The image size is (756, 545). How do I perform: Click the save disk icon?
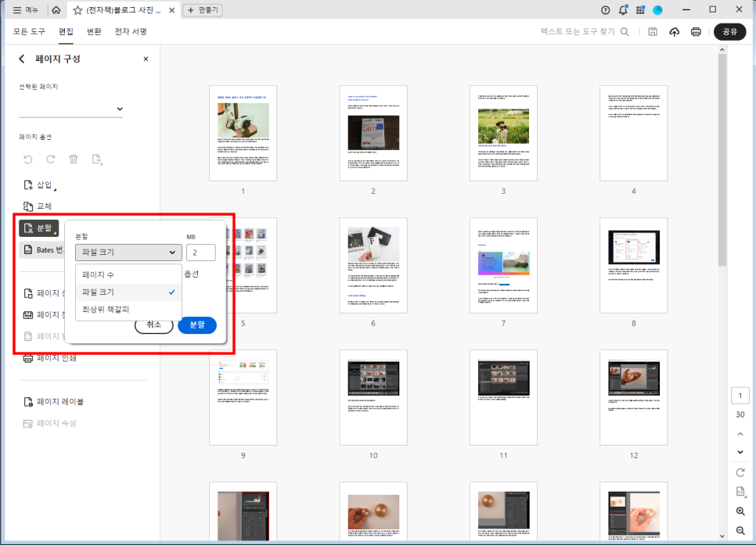click(653, 32)
